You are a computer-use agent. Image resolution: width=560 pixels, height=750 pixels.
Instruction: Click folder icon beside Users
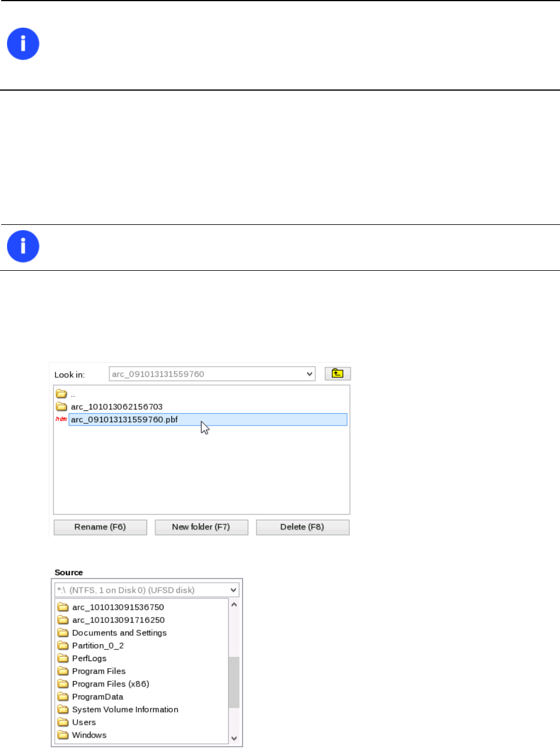[x=63, y=722]
